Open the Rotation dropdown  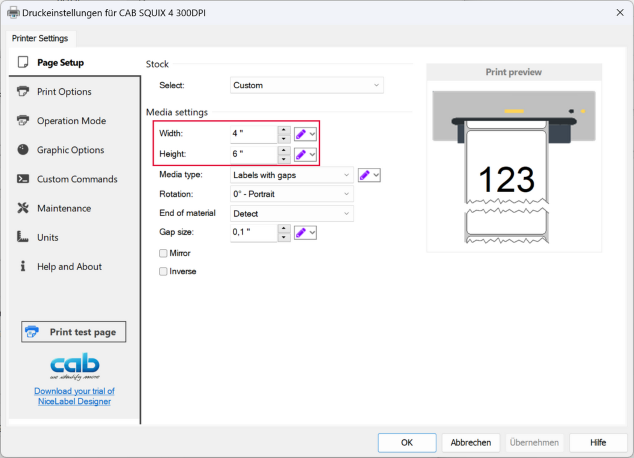point(292,194)
